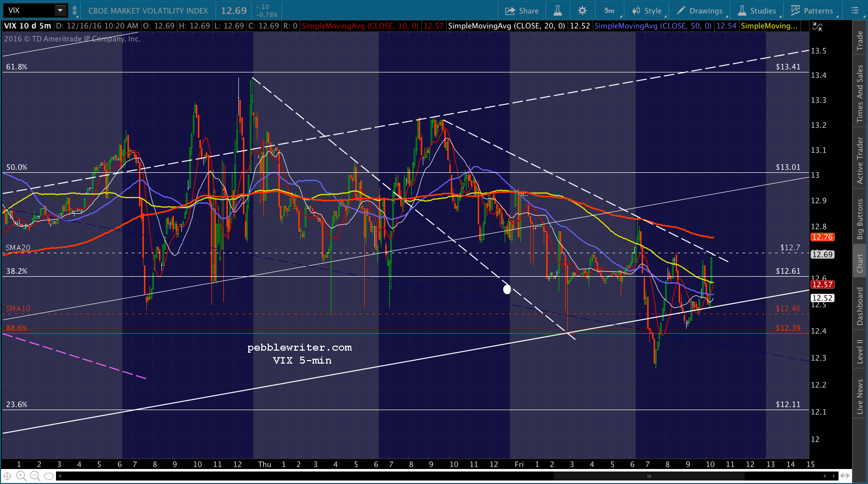The image size is (868, 484).
Task: Click the horizontal scrollbar thumb
Action: [650, 476]
